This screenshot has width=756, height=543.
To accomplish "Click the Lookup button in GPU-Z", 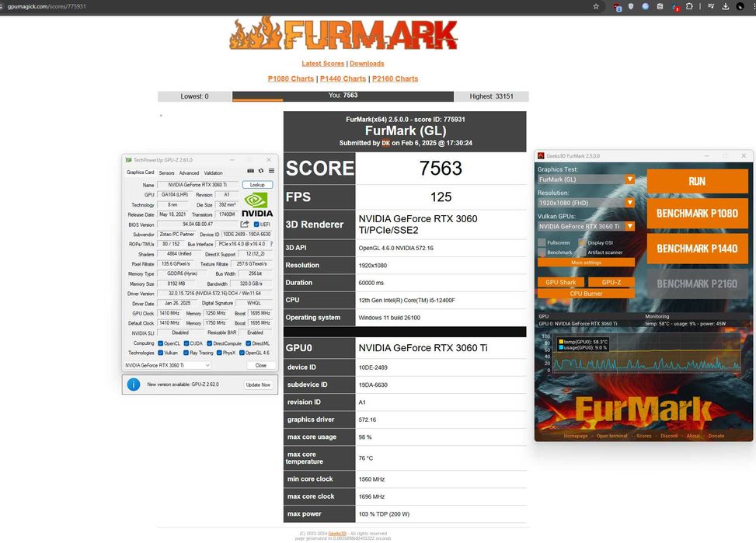I will coord(257,185).
